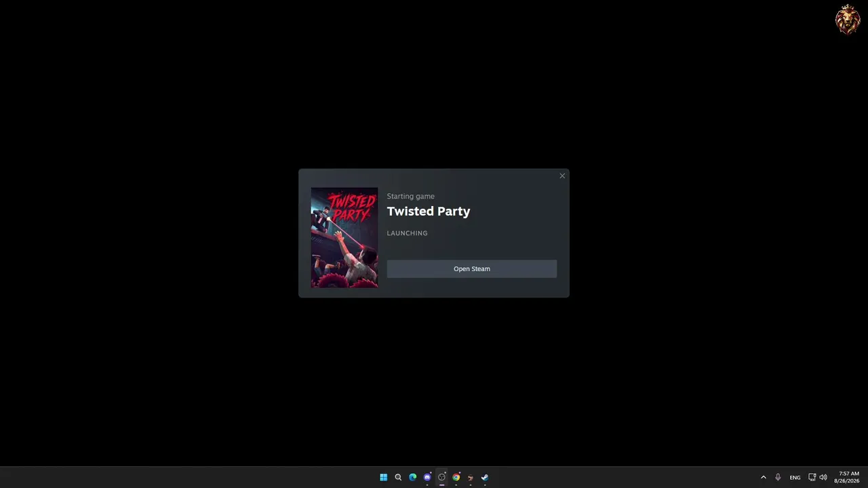The height and width of the screenshot is (488, 868).
Task: Open Steam from the taskbar
Action: click(x=485, y=477)
